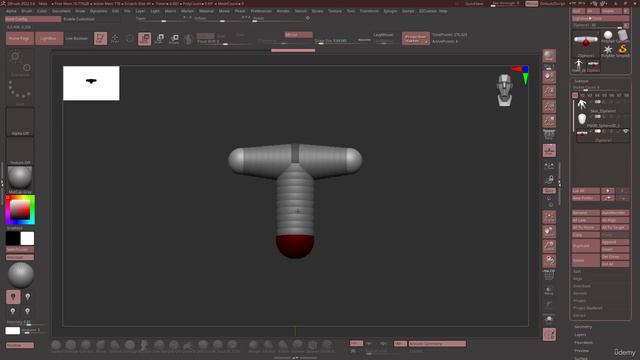This screenshot has height=360, width=640.
Task: Open the Document menu
Action: click(x=61, y=11)
